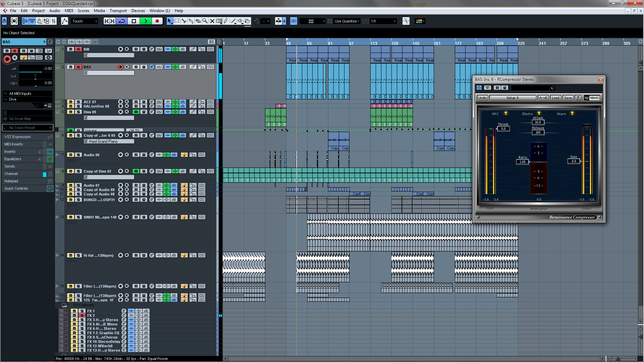Open the Devices menu
Screen dimensions: 644x362
tap(138, 11)
